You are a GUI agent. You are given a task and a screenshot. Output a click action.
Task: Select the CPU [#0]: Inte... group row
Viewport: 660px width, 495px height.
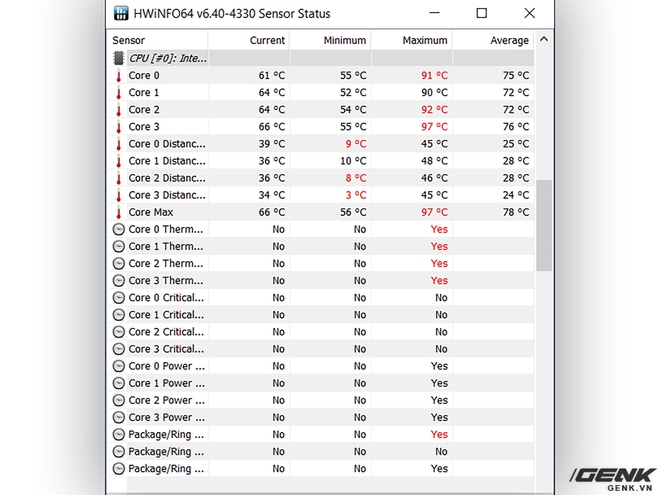321,58
